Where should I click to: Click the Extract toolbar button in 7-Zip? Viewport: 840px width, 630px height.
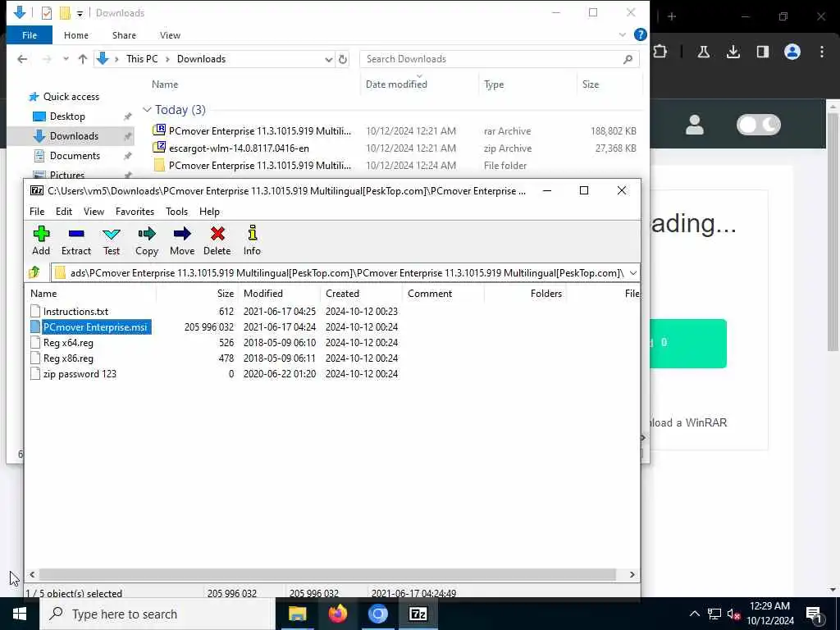[x=76, y=240]
